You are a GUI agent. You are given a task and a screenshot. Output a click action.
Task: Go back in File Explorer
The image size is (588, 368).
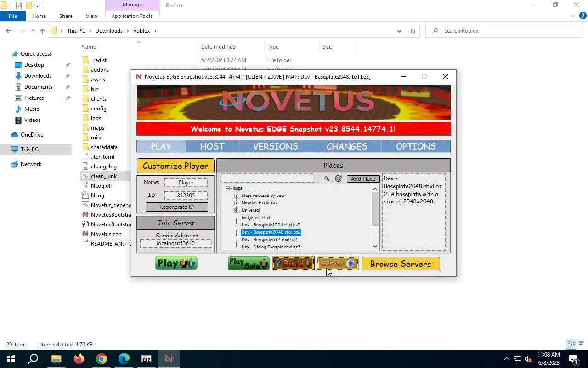click(9, 31)
